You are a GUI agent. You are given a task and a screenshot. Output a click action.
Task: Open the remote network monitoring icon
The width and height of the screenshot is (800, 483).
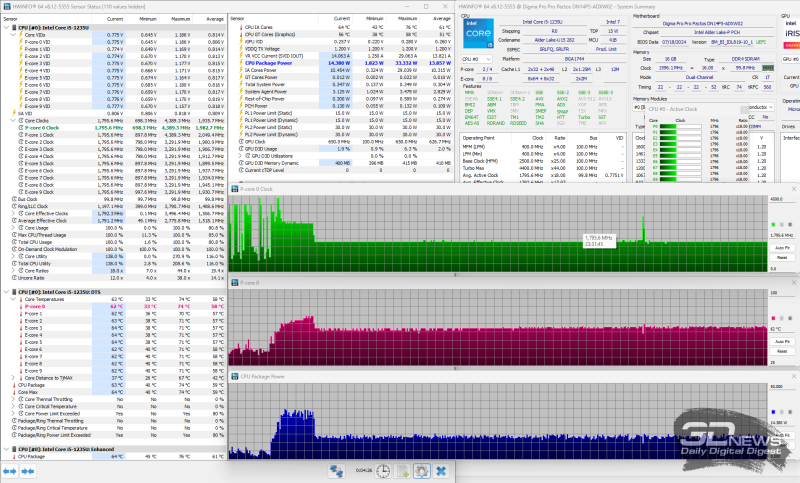coord(338,470)
